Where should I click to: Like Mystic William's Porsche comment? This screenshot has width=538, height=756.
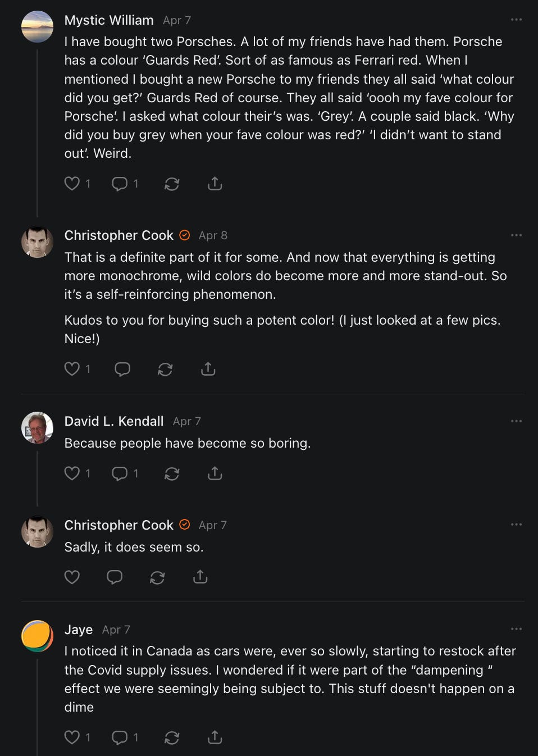point(72,184)
